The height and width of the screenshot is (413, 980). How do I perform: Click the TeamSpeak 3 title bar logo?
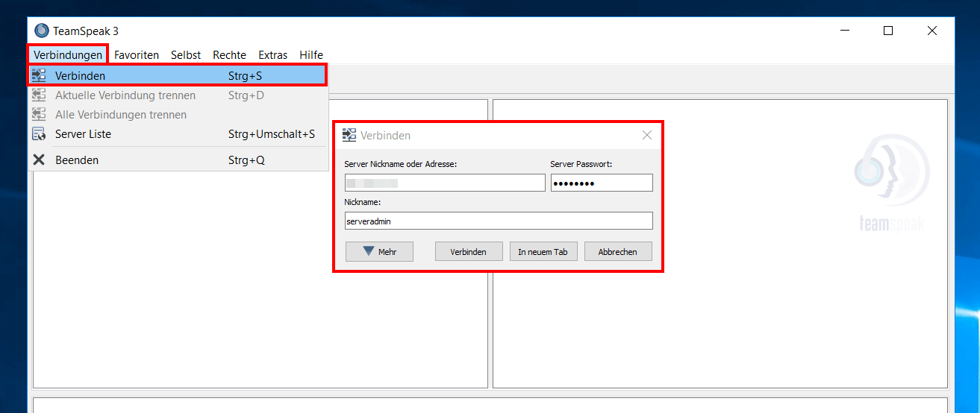pyautogui.click(x=42, y=31)
